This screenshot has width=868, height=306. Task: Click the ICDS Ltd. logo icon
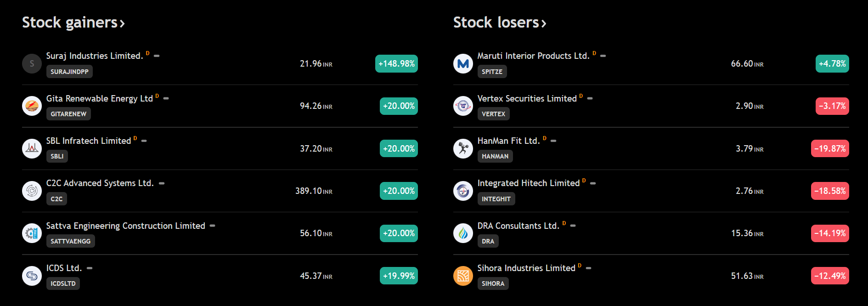(x=32, y=276)
